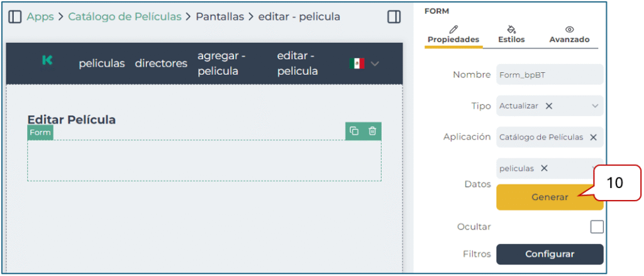Click the green K logo in navbar
Image resolution: width=644 pixels, height=276 pixels.
pyautogui.click(x=47, y=60)
